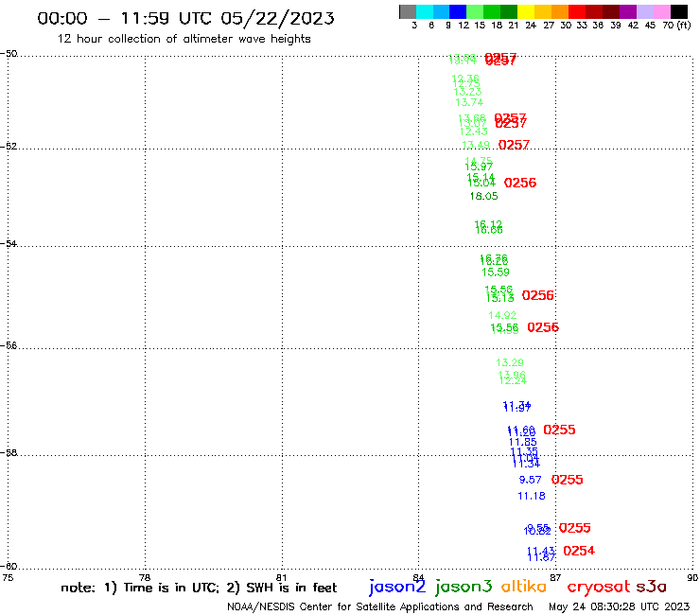Click latitude axis label -52
This screenshot has height=615, width=700.
(9, 146)
